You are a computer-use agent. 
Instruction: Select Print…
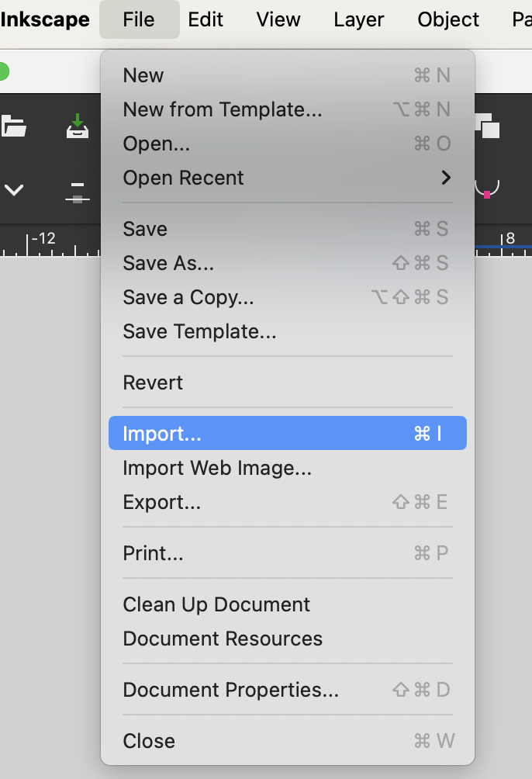pos(288,553)
